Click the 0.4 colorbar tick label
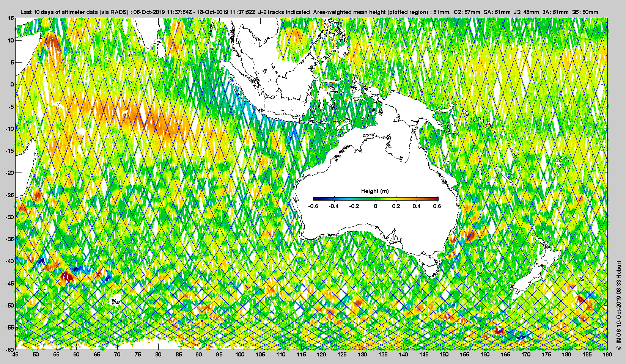Image resolution: width=626 pixels, height=364 pixels. [417, 206]
